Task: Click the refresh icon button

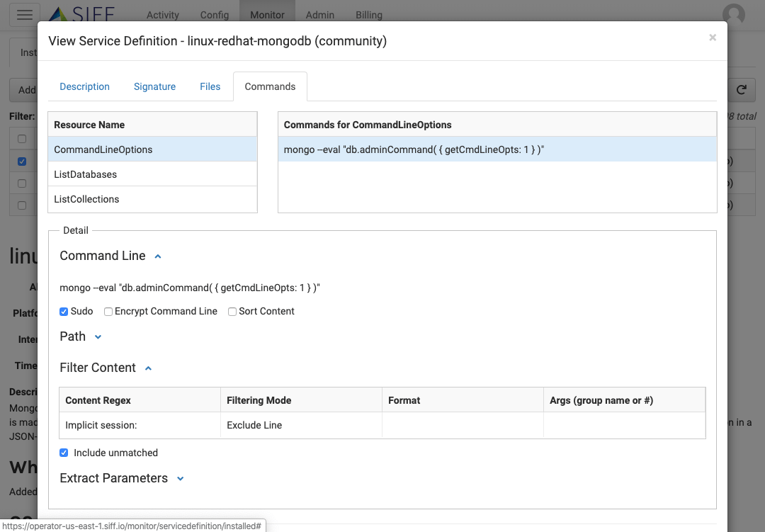Action: [x=742, y=90]
